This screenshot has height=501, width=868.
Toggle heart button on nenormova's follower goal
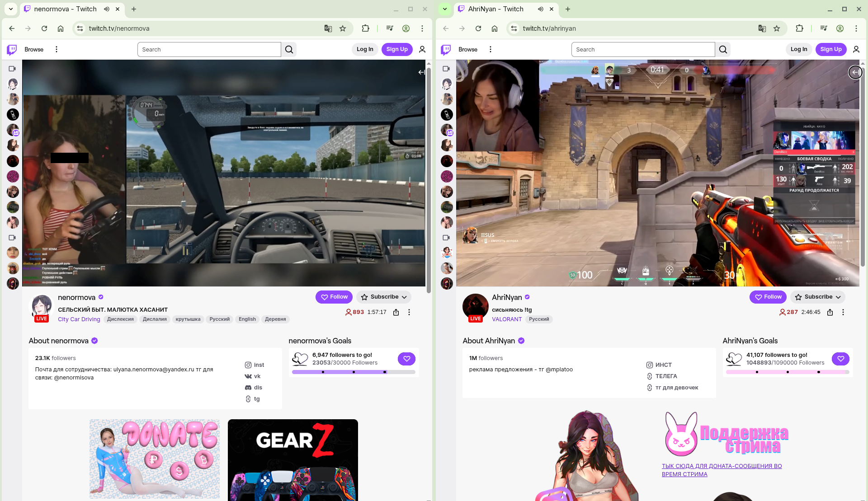406,359
